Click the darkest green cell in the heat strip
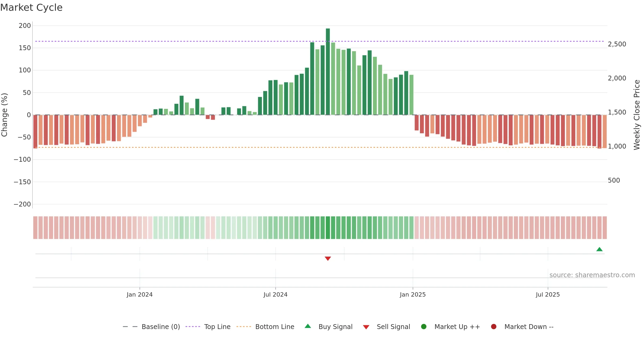 328,228
